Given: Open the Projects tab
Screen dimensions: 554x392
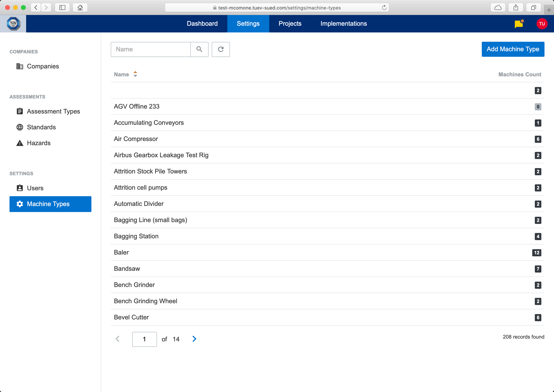Looking at the screenshot, I should point(290,24).
